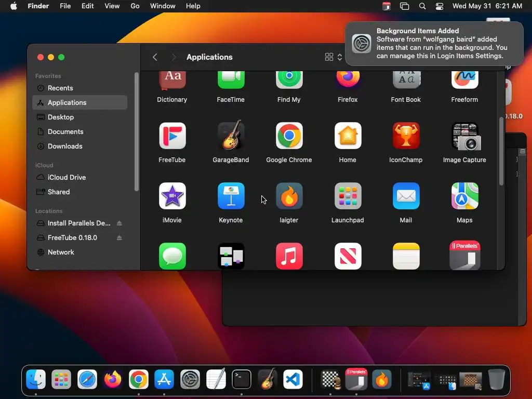Open the icon view switcher dropdown
The height and width of the screenshot is (399, 532).
click(x=333, y=57)
